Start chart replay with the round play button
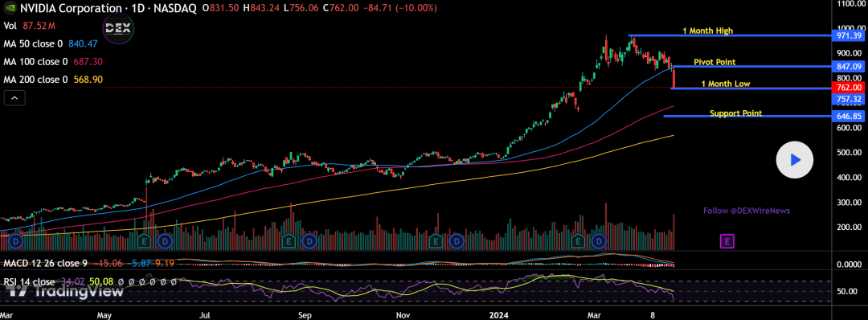 pos(794,160)
